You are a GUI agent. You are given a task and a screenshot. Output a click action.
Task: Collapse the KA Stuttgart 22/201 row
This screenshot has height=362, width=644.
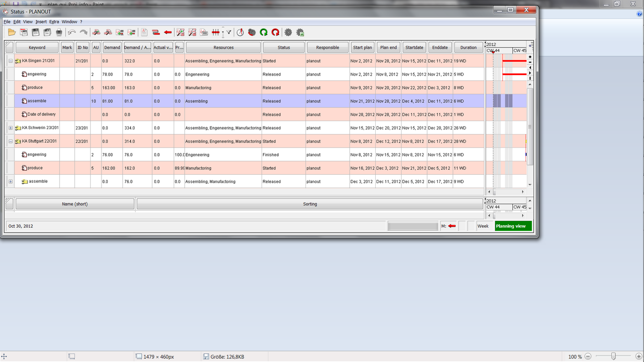tap(11, 141)
